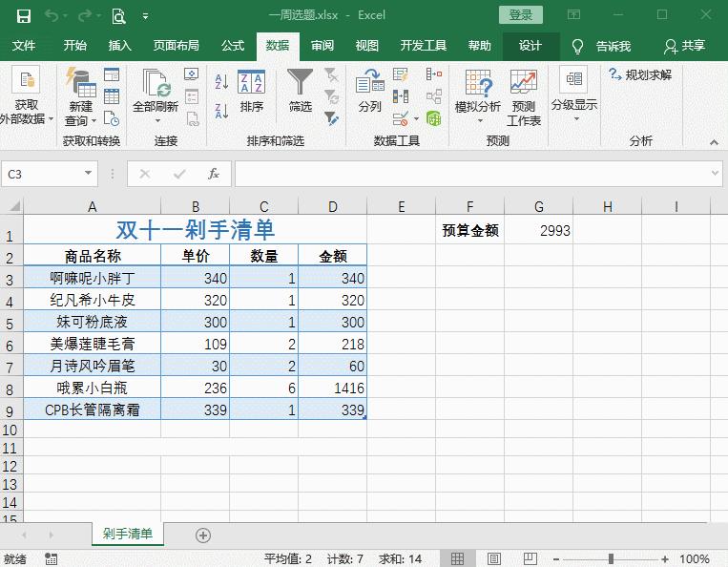
Task: Select column E header
Action: click(401, 206)
